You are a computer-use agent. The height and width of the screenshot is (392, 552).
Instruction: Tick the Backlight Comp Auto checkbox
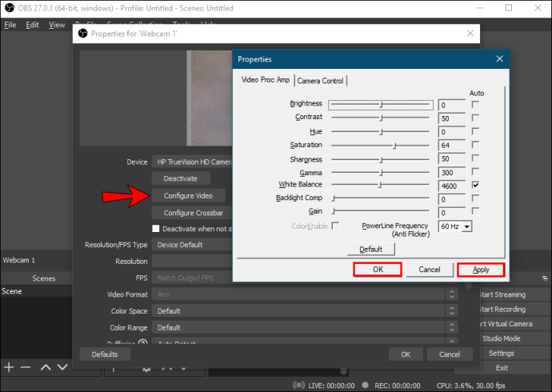[x=475, y=198]
